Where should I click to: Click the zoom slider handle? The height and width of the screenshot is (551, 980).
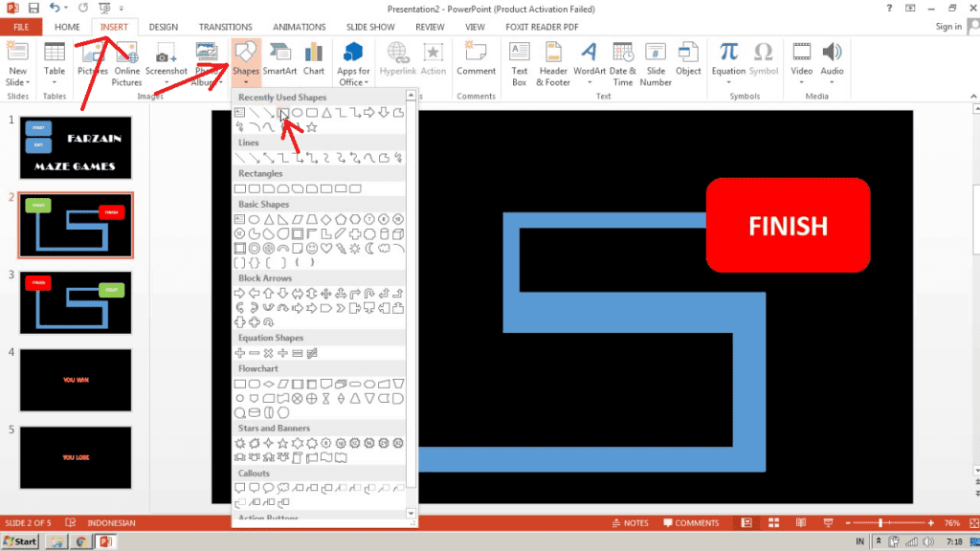click(880, 523)
